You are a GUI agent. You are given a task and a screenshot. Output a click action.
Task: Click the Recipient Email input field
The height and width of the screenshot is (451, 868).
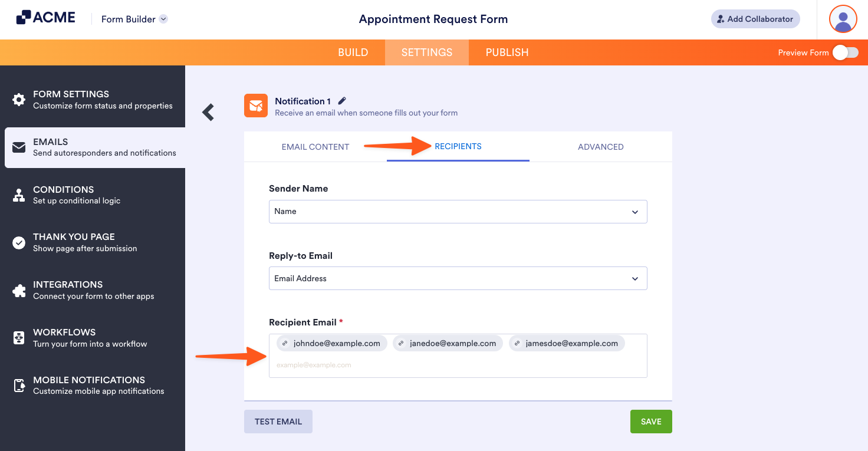tap(458, 364)
